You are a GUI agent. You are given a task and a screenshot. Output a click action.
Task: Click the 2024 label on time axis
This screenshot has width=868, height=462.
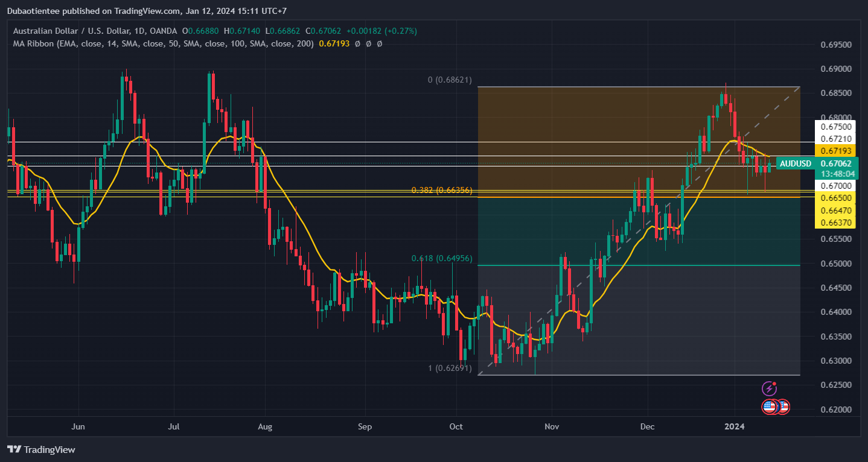coord(735,427)
